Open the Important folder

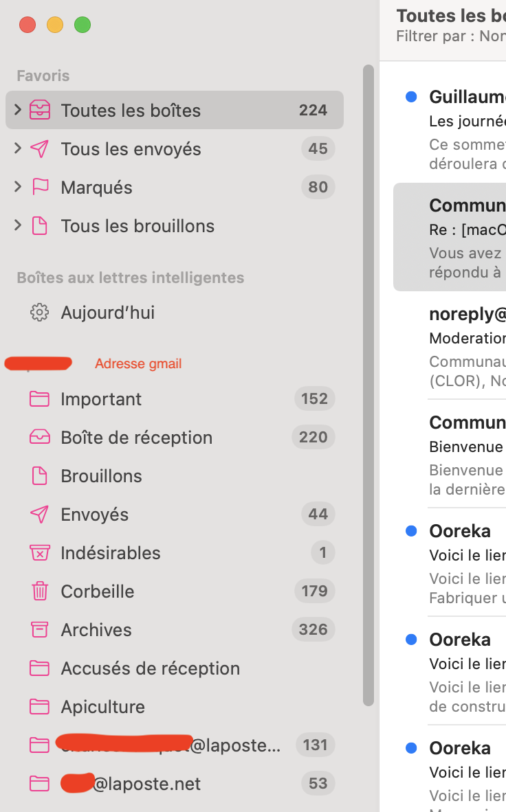point(101,399)
